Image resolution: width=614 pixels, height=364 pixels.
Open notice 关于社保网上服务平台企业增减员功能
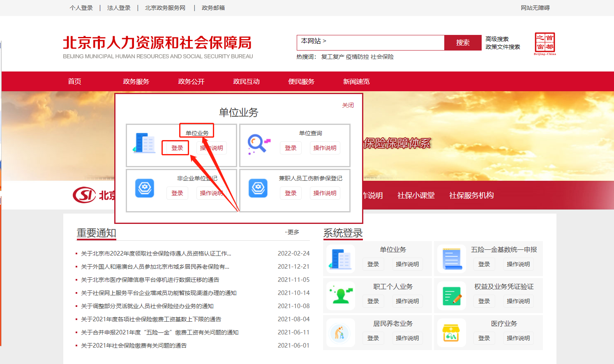point(159,293)
